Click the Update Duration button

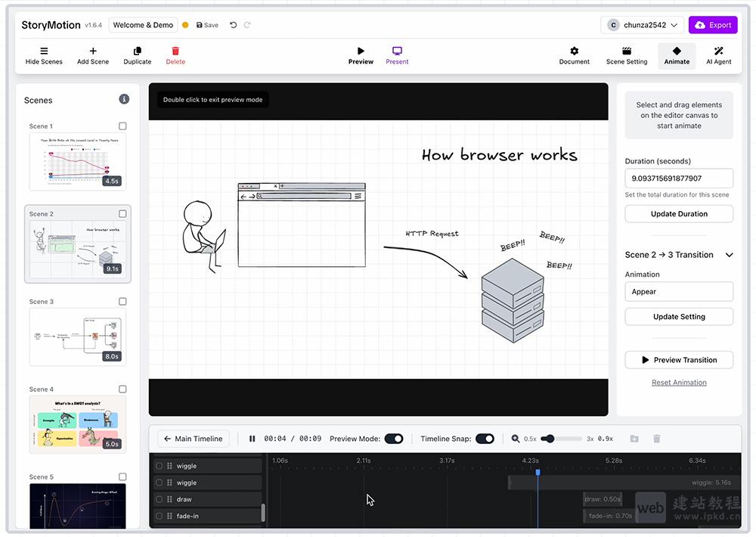click(x=678, y=213)
